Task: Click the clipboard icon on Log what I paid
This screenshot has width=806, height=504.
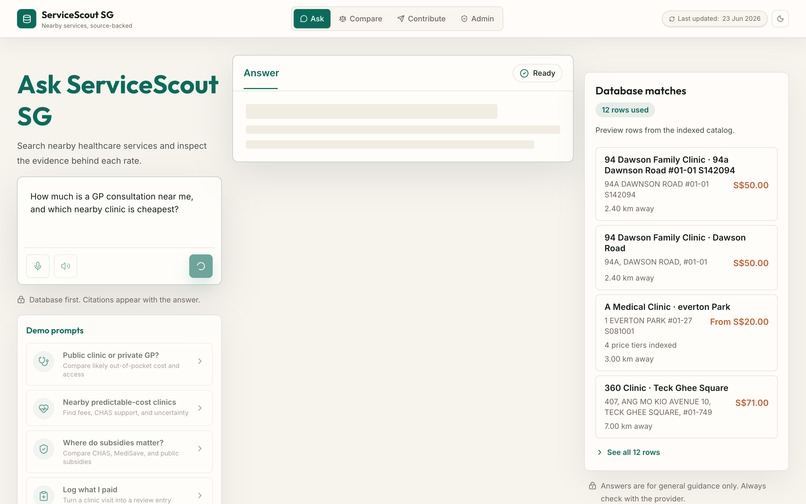Action: (x=44, y=496)
